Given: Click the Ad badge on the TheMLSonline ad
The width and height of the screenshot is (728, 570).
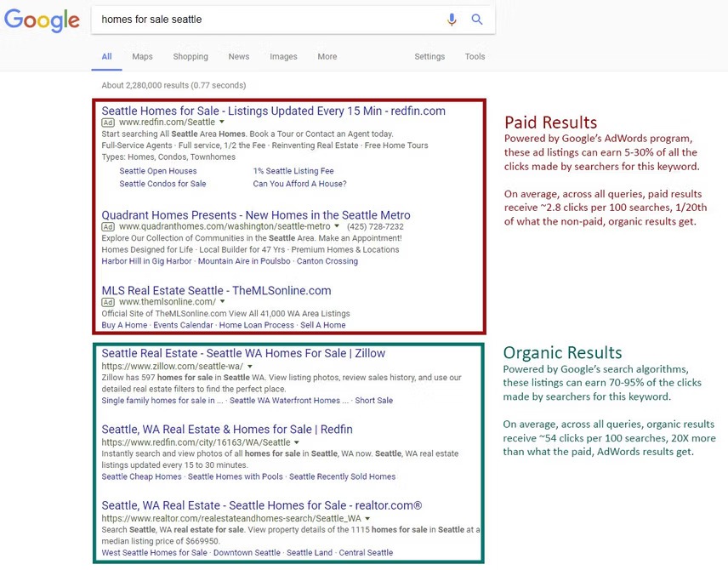Looking at the screenshot, I should point(107,302).
